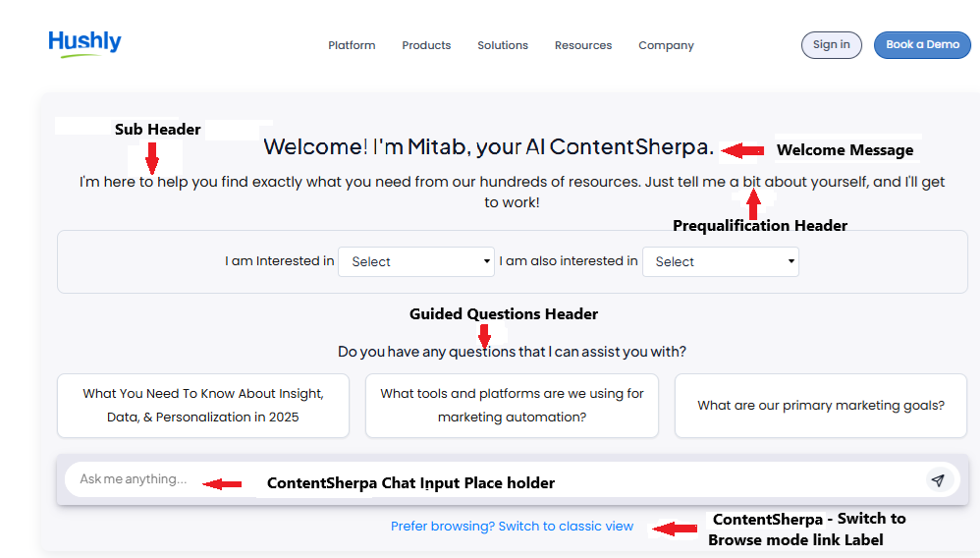The height and width of the screenshot is (558, 980).
Task: Expand the 'I am also interested in' dropdown
Action: pos(721,261)
